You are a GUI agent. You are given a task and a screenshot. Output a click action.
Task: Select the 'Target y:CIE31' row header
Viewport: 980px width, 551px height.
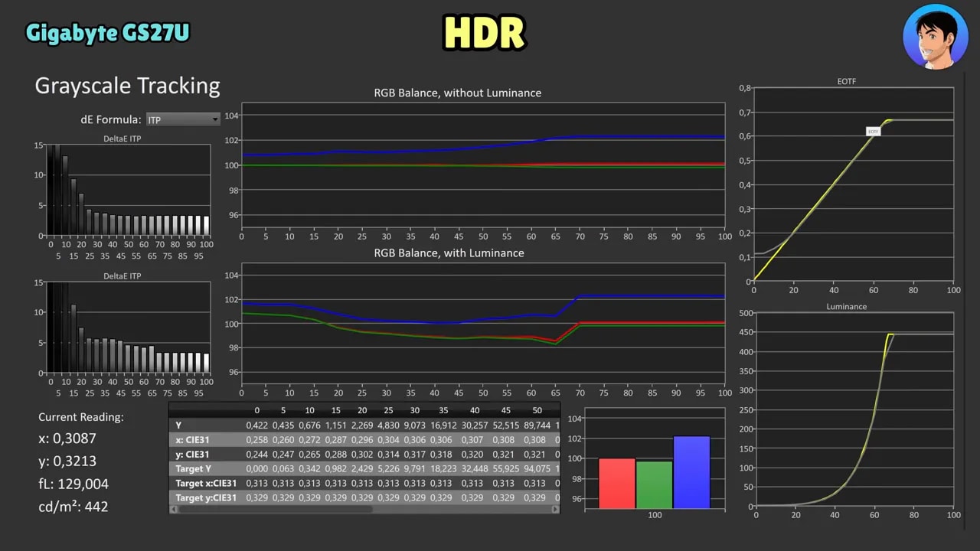click(x=207, y=498)
